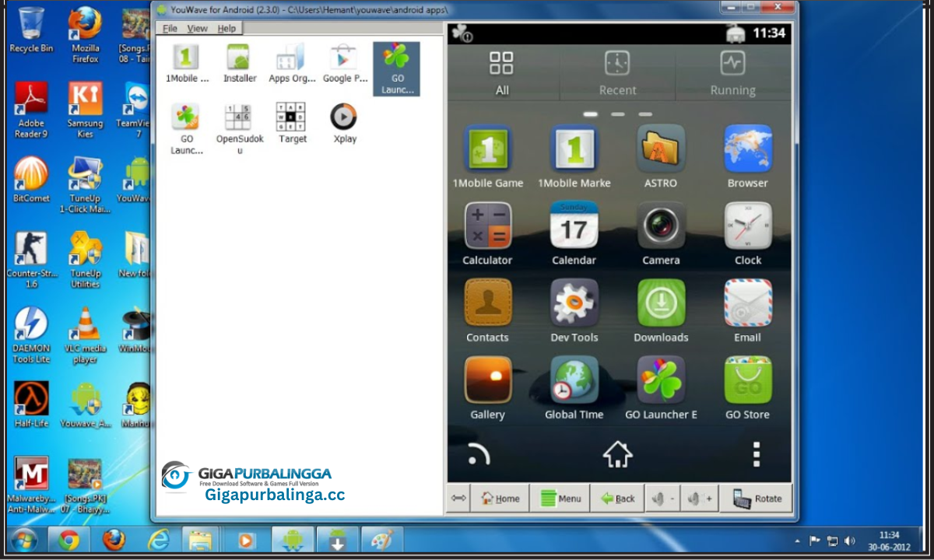Open the taskbar clock showing 11:34
The height and width of the screenshot is (560, 934).
[889, 541]
